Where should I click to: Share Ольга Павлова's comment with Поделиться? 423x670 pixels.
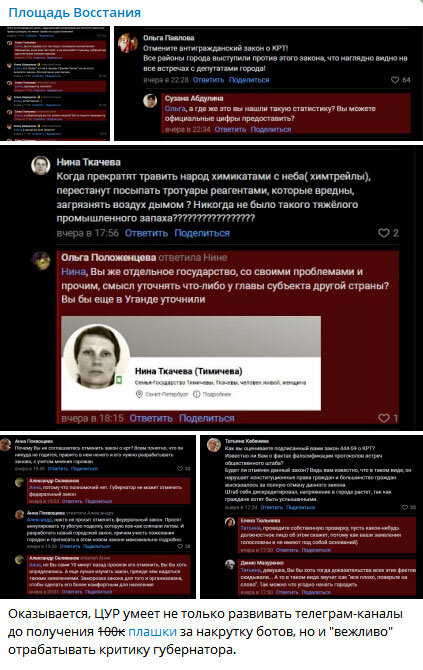249,80
